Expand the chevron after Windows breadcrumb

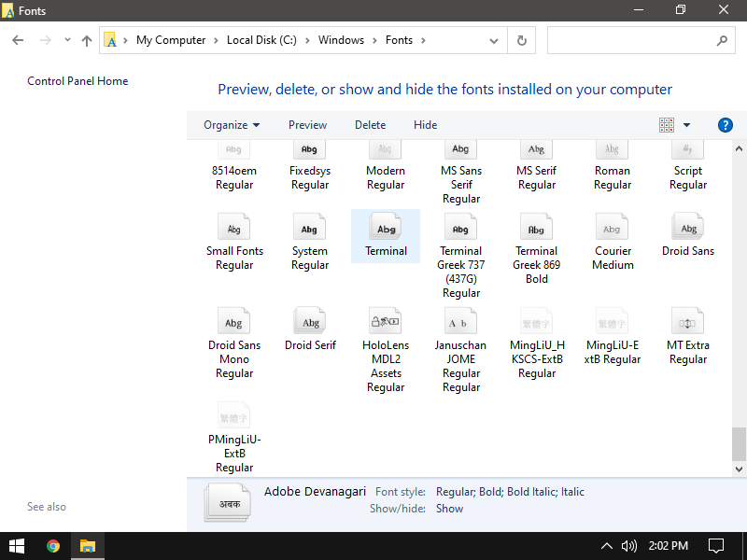(375, 40)
